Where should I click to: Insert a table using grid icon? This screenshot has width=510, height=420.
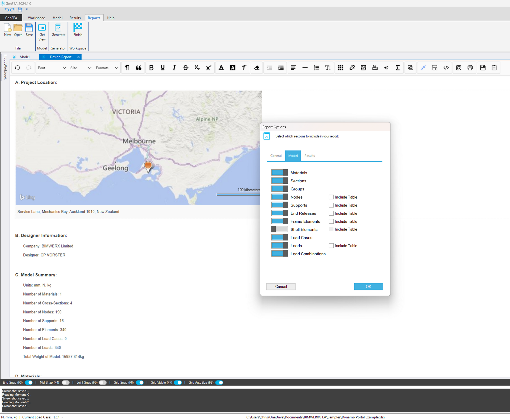point(341,68)
